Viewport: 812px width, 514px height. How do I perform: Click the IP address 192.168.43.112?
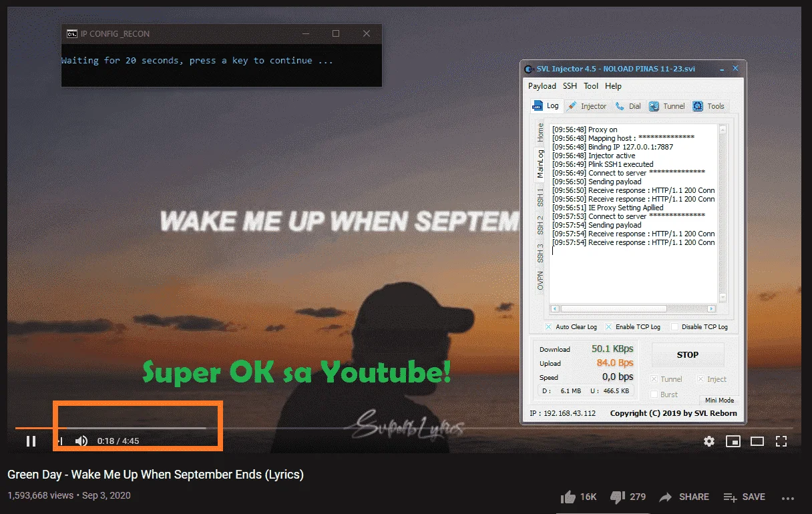click(562, 413)
